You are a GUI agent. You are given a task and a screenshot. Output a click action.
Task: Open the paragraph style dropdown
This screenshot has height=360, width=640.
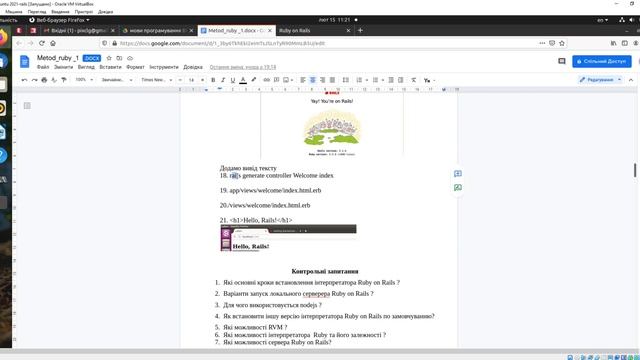(x=117, y=80)
